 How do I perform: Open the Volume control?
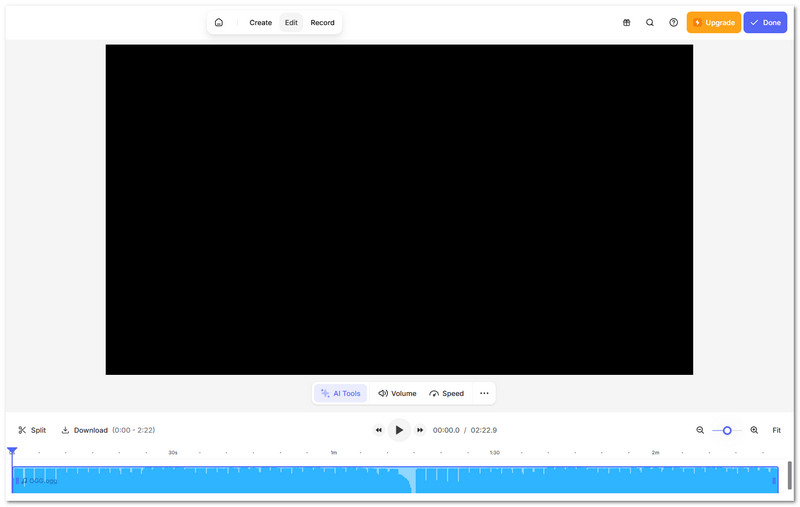[397, 393]
